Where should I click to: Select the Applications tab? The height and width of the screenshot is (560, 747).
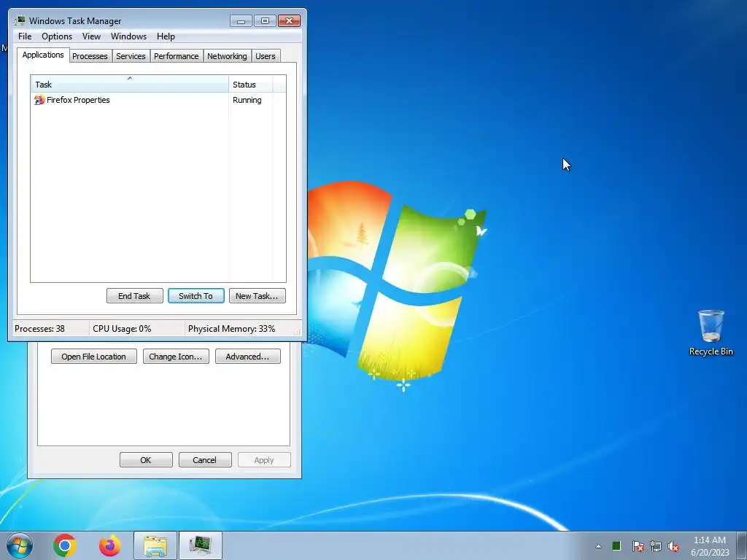pyautogui.click(x=43, y=55)
